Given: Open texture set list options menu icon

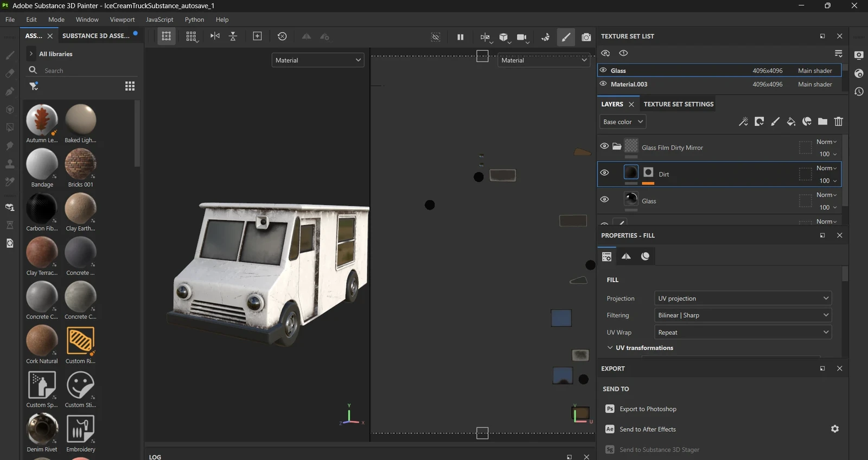Looking at the screenshot, I should click(x=839, y=53).
